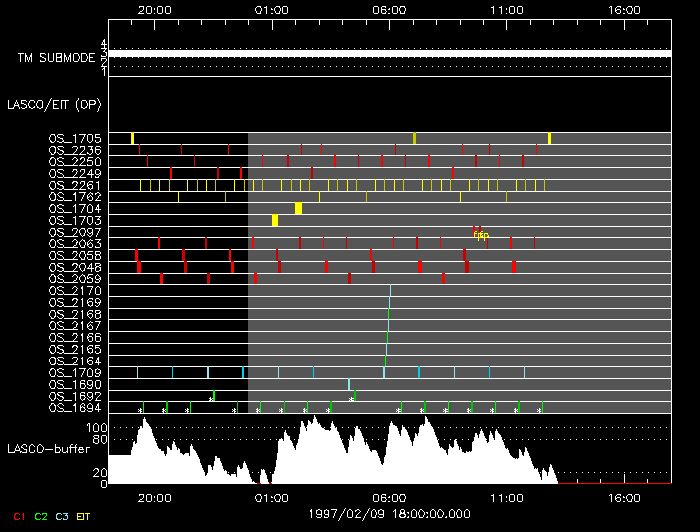Click the green marker in OS_2168 row
The width and height of the screenshot is (700, 532).
[388, 314]
